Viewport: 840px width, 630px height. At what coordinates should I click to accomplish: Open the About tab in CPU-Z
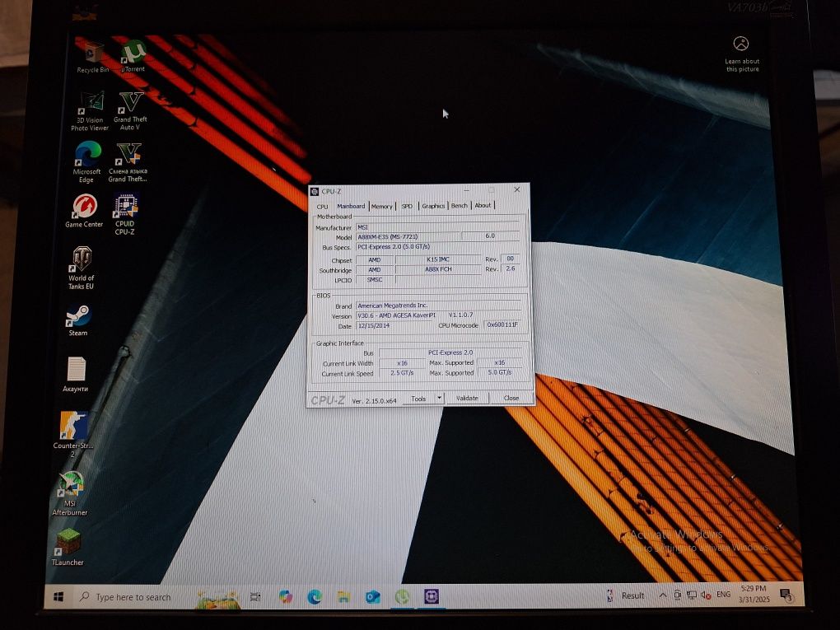pos(483,205)
